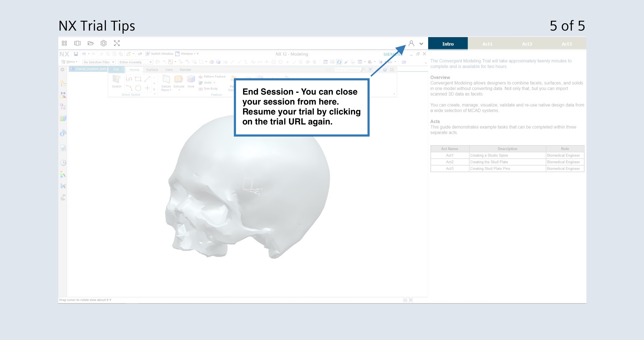Select the Point sketch tool
The image size is (644, 340).
click(147, 88)
